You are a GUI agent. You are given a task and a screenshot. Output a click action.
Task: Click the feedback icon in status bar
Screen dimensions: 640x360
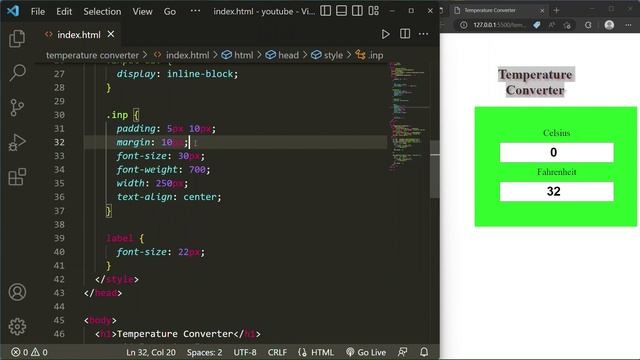(x=402, y=352)
